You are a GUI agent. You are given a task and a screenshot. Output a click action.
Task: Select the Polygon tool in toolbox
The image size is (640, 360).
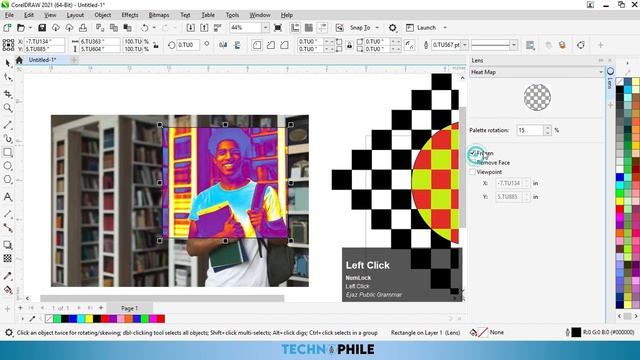click(8, 180)
